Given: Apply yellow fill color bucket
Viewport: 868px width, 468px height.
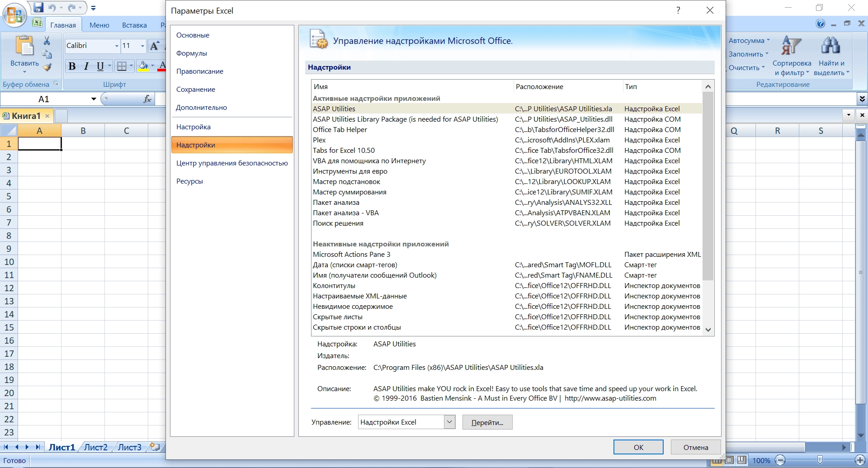Looking at the screenshot, I should pyautogui.click(x=143, y=66).
